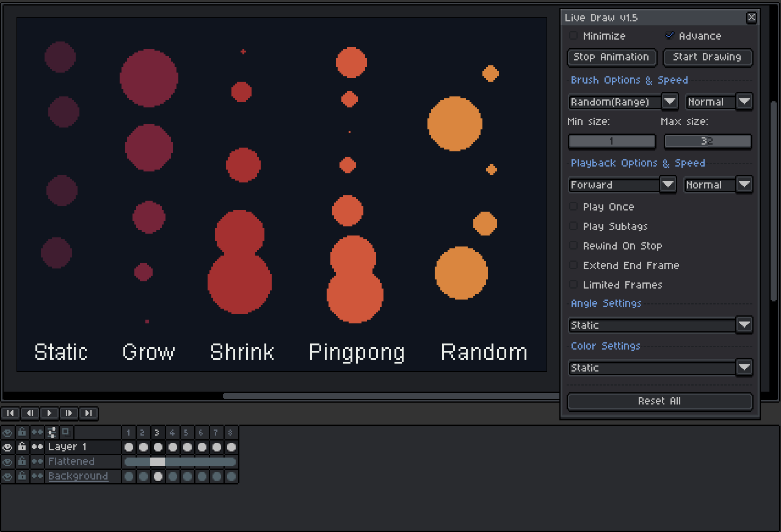Viewport: 781px width, 532px height.
Task: Open the playback speed Normal dropdown
Action: click(x=718, y=185)
